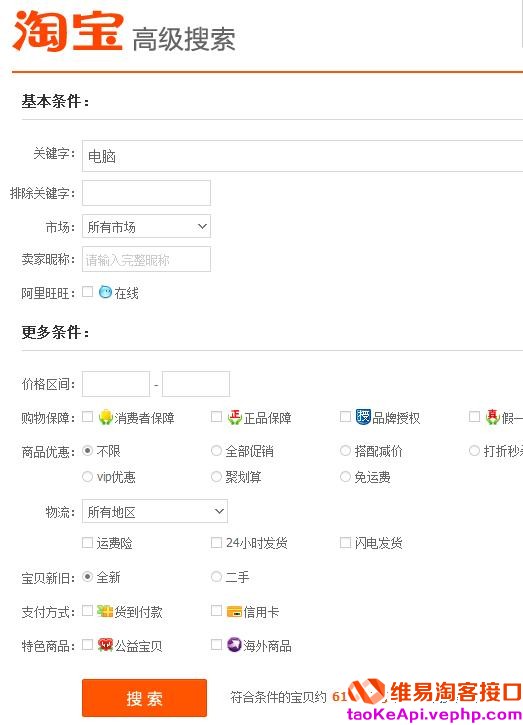Click the seller nickname (卖家昵称) input

tap(147, 259)
